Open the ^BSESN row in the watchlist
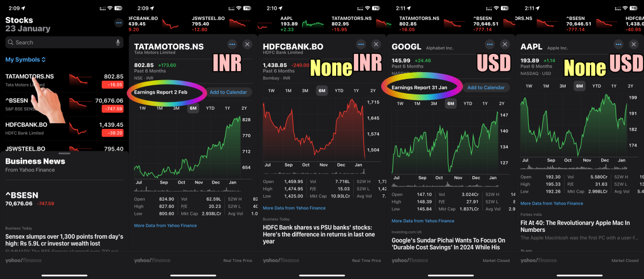 tap(65, 103)
